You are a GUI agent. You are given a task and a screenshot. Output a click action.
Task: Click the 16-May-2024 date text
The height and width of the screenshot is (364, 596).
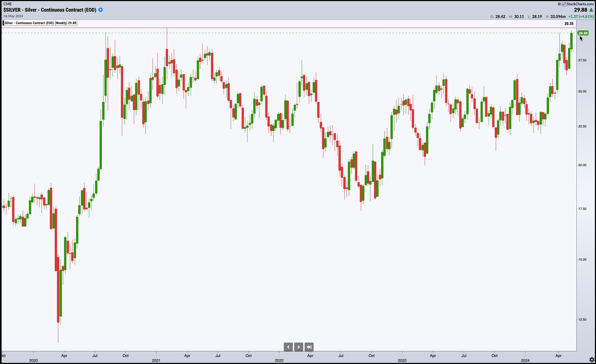(13, 16)
